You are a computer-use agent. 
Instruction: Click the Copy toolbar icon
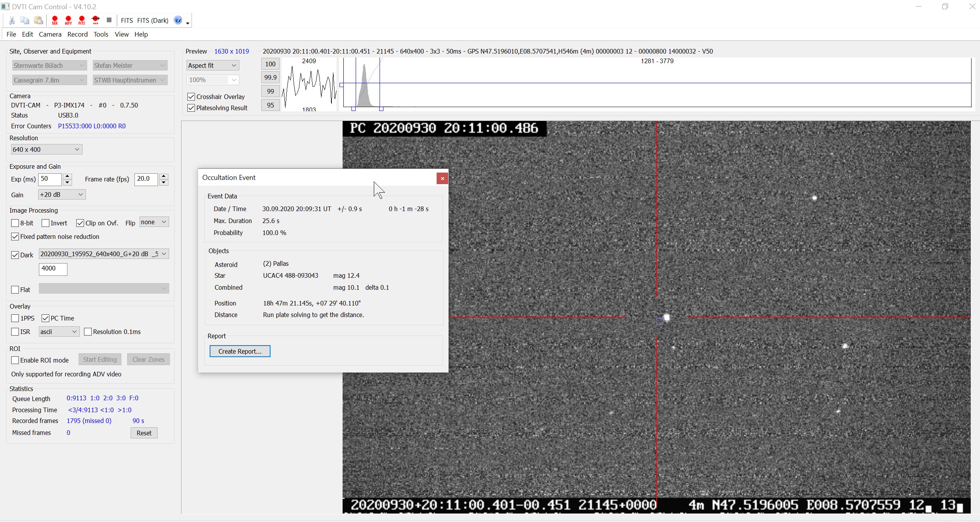(25, 20)
